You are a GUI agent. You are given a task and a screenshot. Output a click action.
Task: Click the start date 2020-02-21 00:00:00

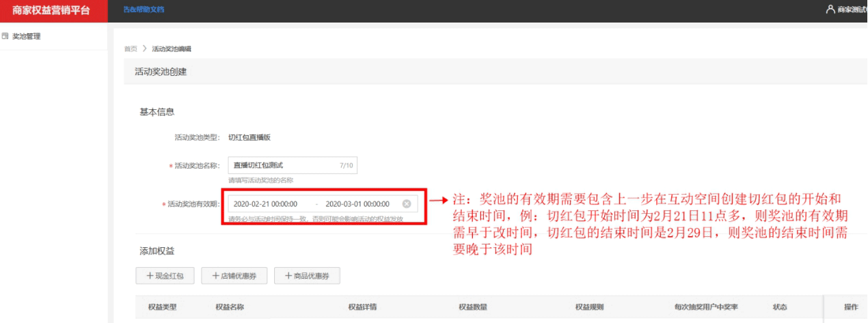click(x=265, y=203)
